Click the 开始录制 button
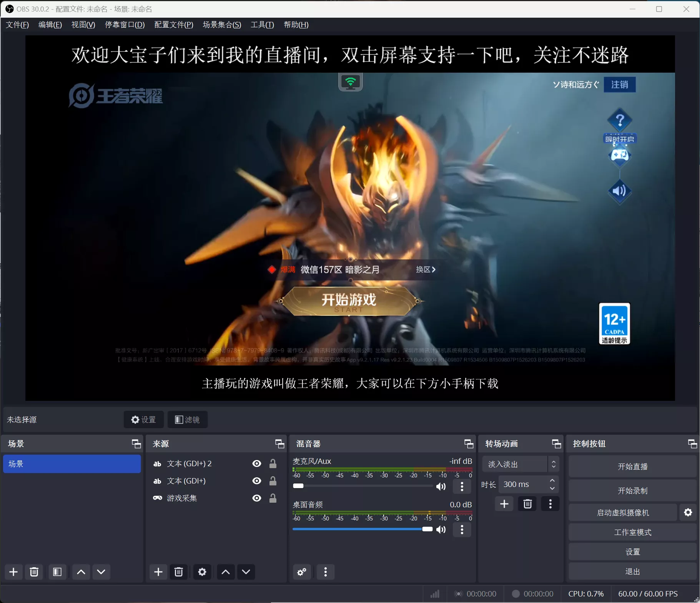Viewport: 700px width, 603px height. pyautogui.click(x=632, y=490)
